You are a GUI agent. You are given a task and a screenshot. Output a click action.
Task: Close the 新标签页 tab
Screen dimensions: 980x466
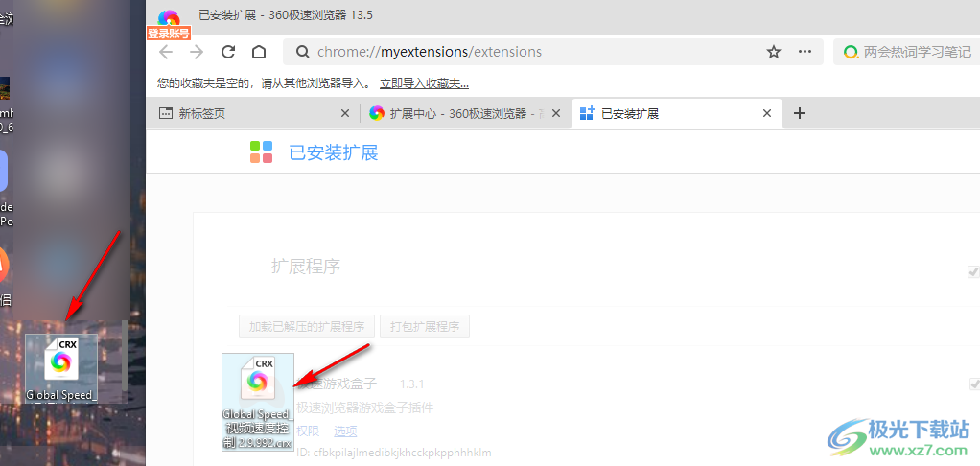coord(344,114)
